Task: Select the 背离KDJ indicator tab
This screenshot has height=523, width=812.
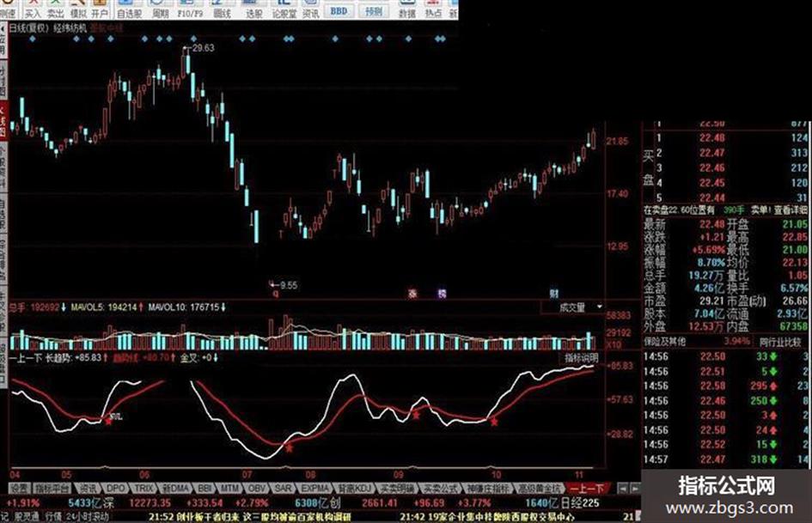Action: (x=355, y=489)
